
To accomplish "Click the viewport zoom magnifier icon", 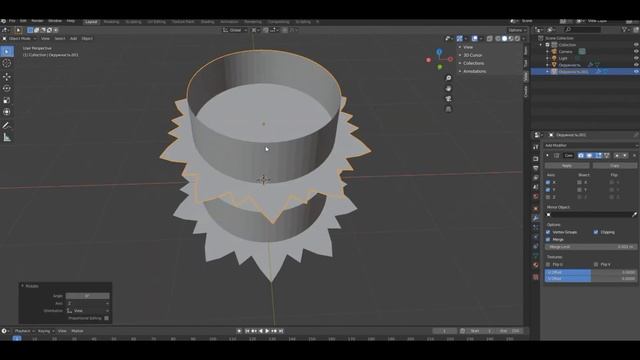I will [449, 78].
